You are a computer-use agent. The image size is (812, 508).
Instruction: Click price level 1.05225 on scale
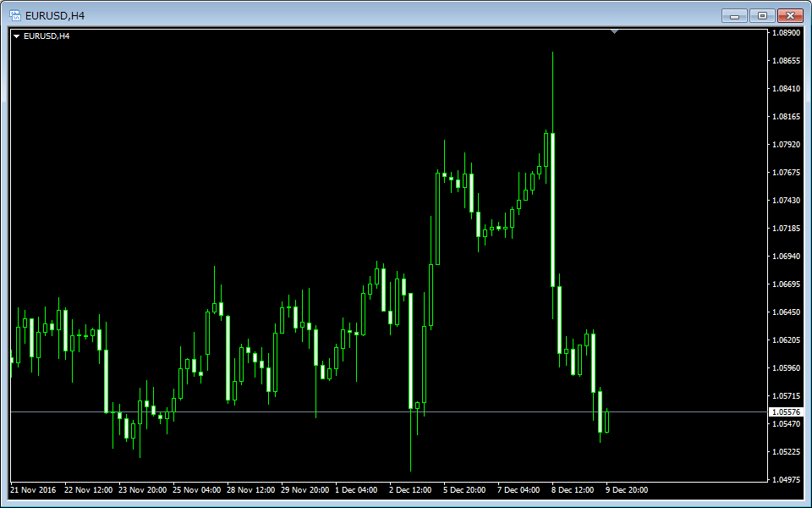coord(786,452)
